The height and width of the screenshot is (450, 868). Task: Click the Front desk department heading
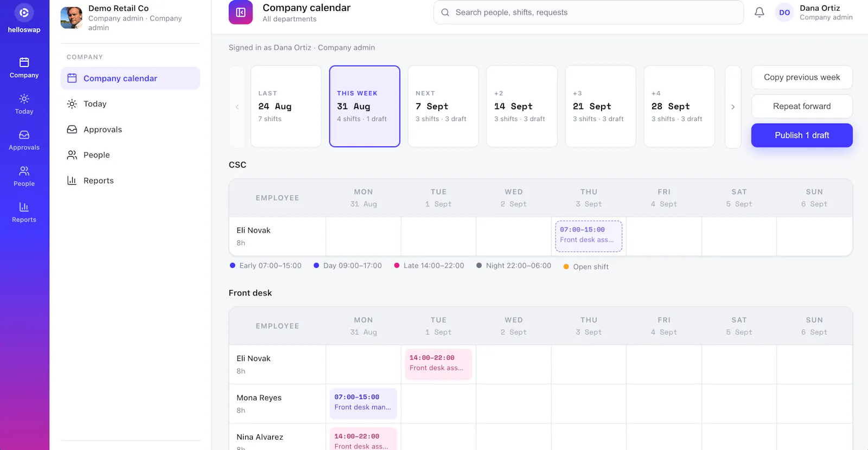tap(250, 293)
